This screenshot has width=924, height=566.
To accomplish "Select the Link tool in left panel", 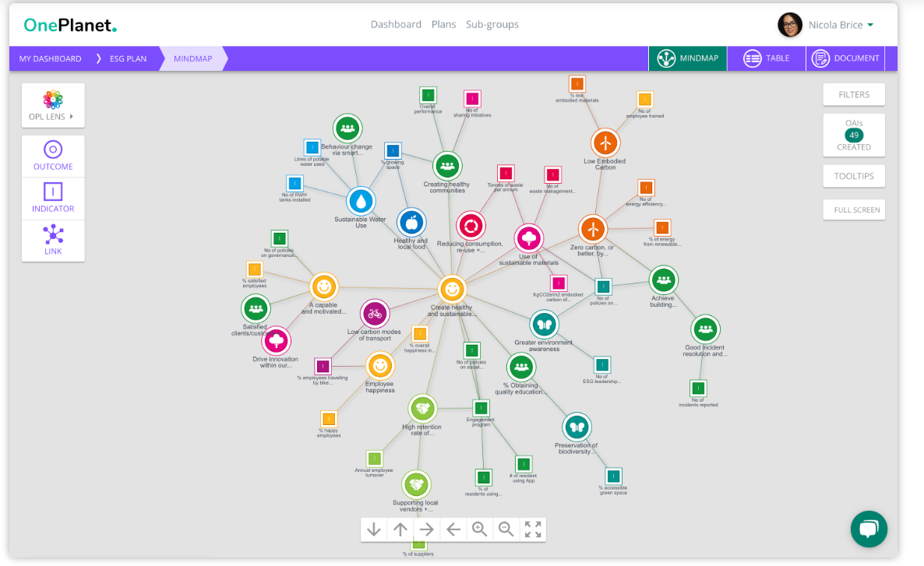I will tap(53, 240).
